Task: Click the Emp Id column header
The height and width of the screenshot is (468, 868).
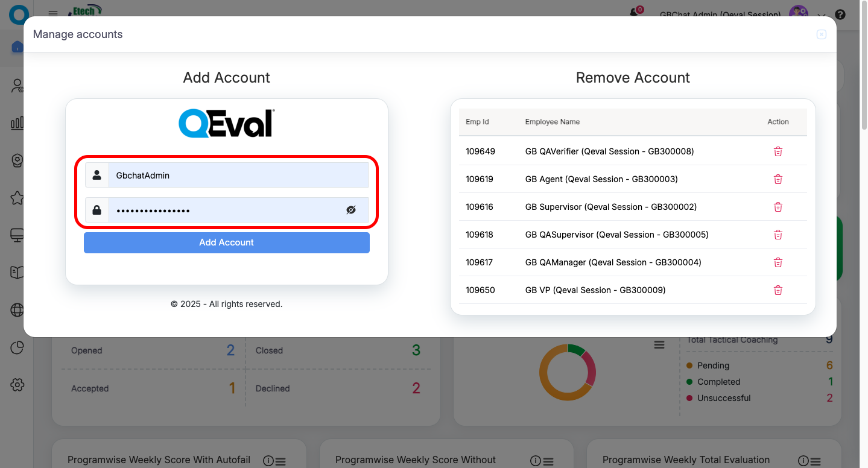Action: [477, 122]
